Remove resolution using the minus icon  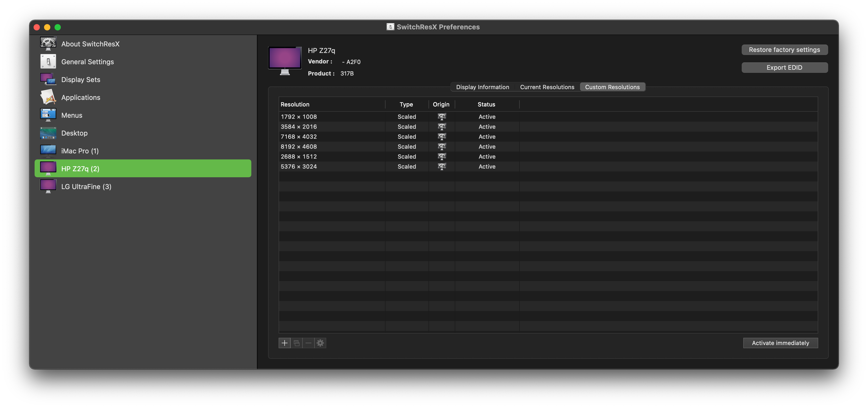tap(308, 343)
